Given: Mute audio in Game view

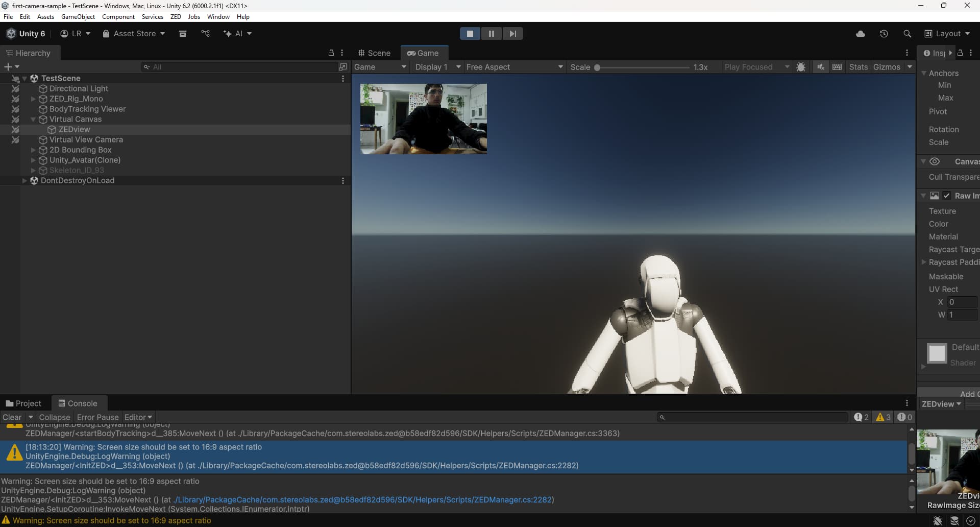Looking at the screenshot, I should click(820, 67).
